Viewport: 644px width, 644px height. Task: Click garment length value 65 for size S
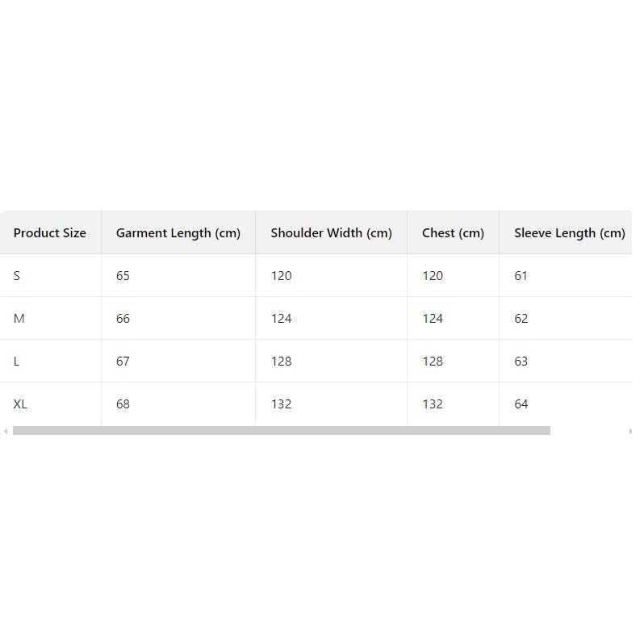coord(123,276)
